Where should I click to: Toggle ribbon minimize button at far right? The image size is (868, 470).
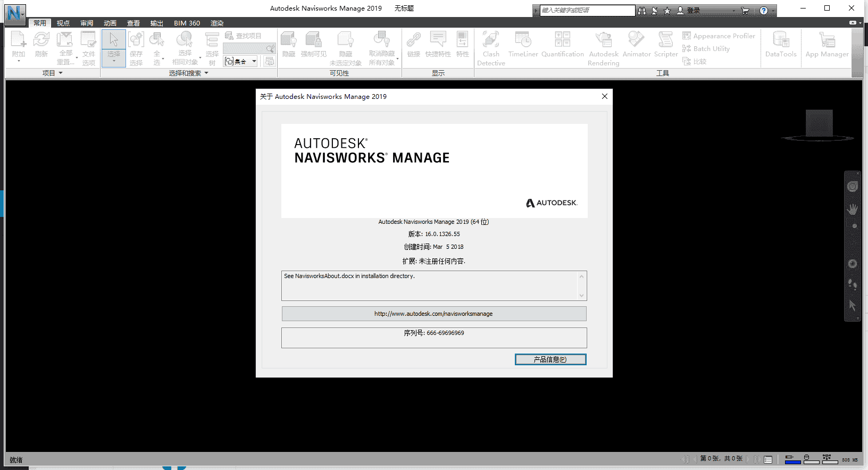coord(854,23)
